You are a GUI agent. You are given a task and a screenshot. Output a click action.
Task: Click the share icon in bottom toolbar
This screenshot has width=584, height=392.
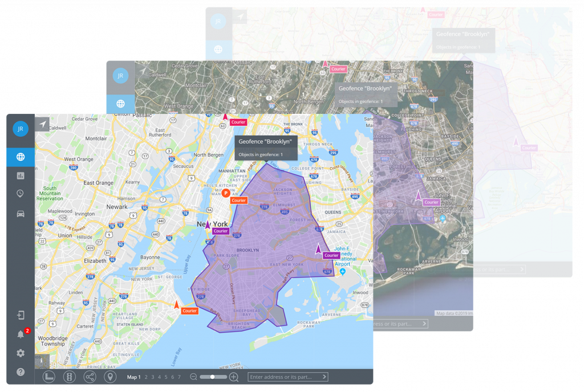click(90, 377)
